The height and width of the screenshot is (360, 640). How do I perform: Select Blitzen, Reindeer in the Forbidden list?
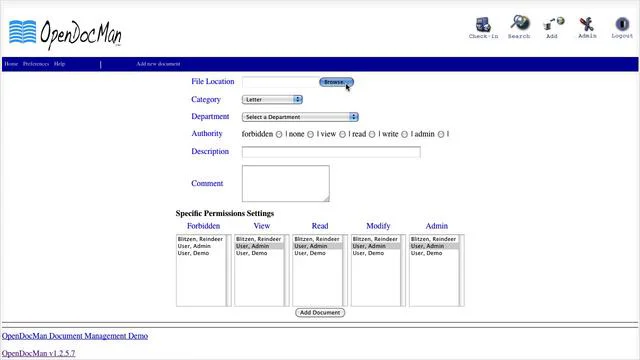[200, 239]
